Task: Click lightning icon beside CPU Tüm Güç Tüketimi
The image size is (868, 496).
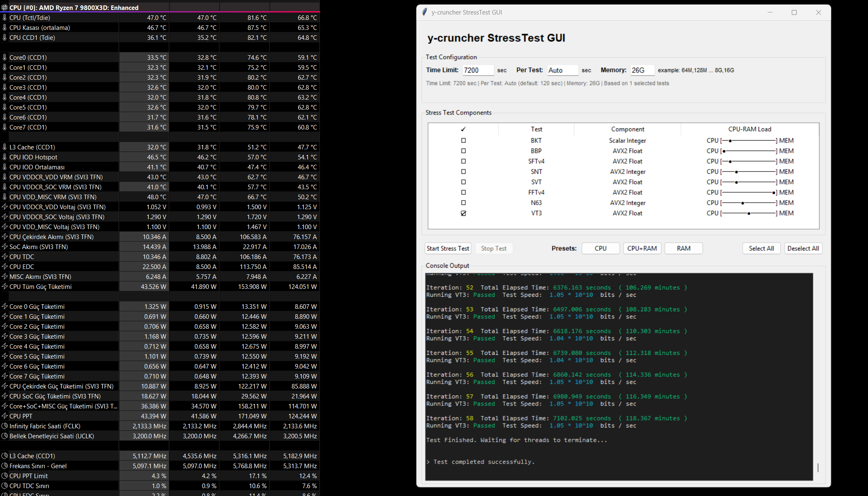Action: click(x=5, y=286)
